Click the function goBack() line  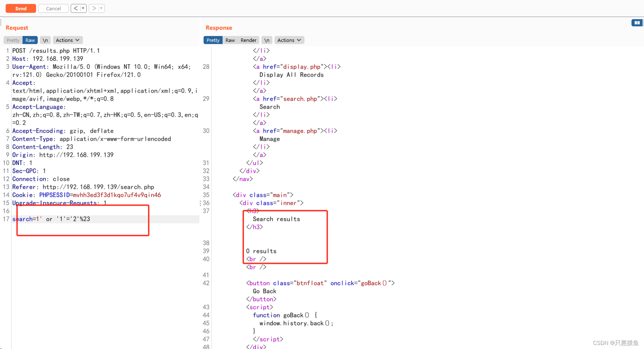point(285,315)
